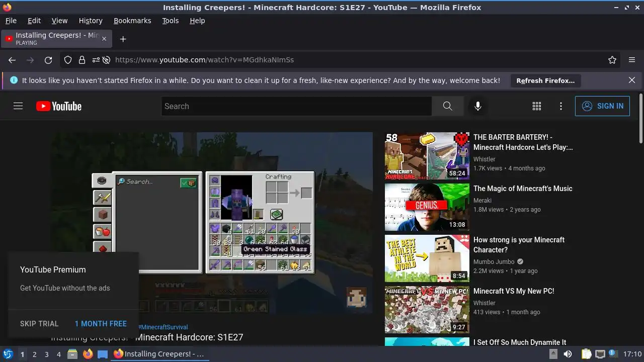Open YouTube settings three-dot menu
The height and width of the screenshot is (362, 644).
(x=561, y=106)
